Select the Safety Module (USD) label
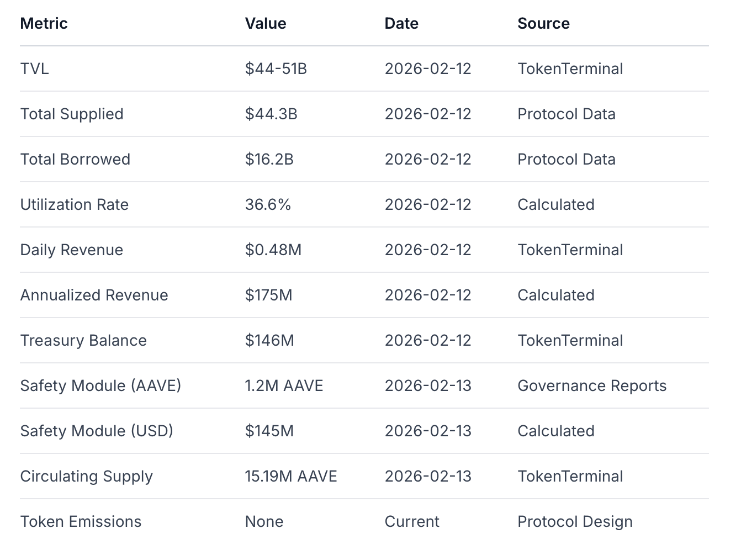Image resolution: width=741 pixels, height=560 pixels. (97, 431)
